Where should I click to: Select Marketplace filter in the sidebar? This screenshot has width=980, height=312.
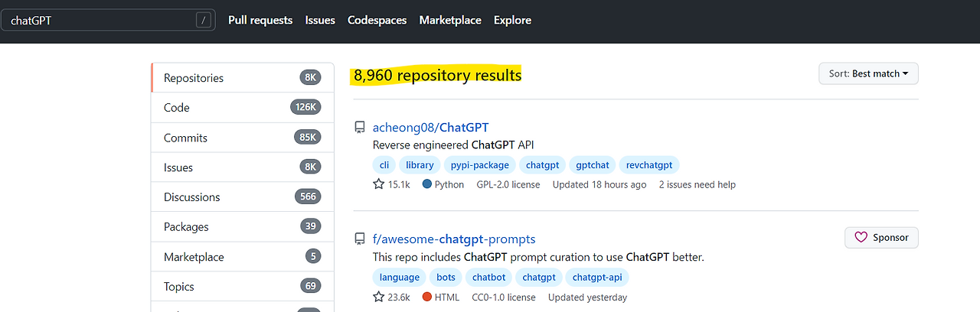[x=243, y=257]
